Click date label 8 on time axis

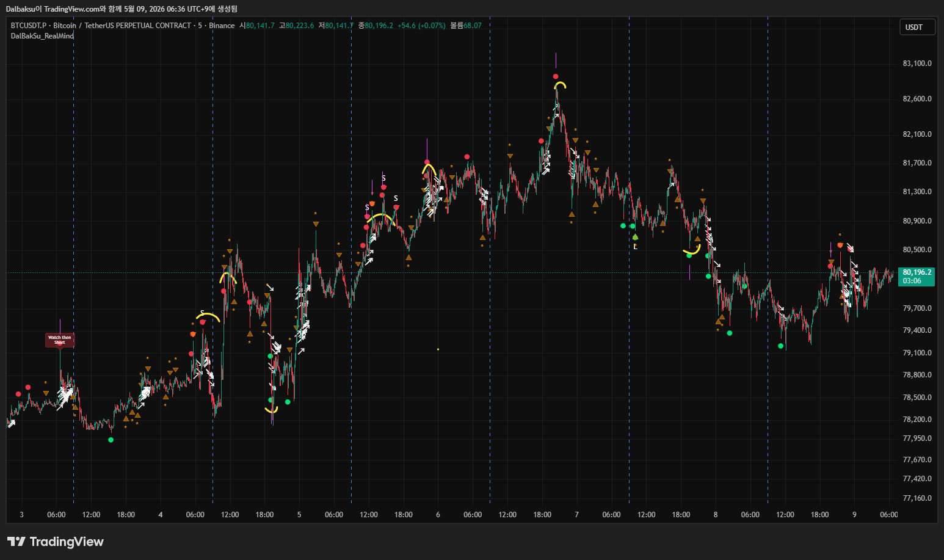716,515
